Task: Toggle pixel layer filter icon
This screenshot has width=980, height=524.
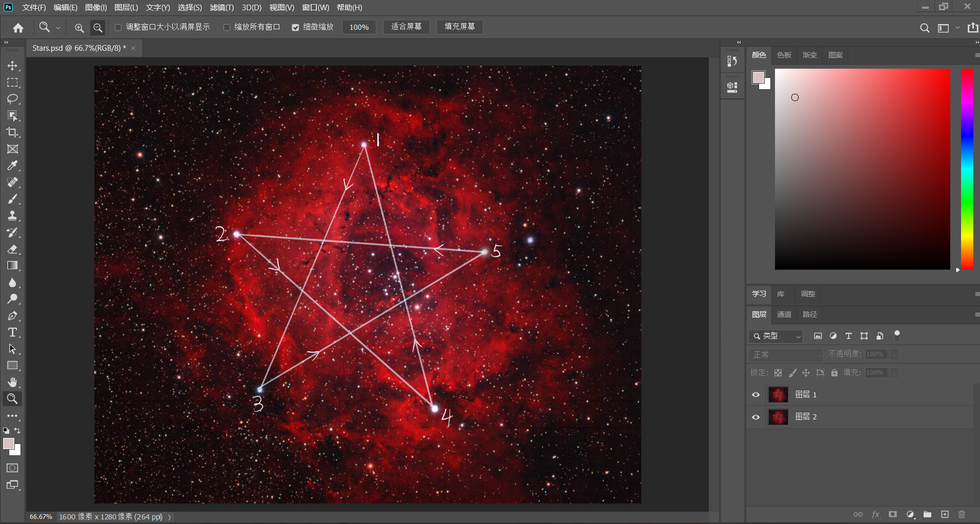Action: pos(818,336)
